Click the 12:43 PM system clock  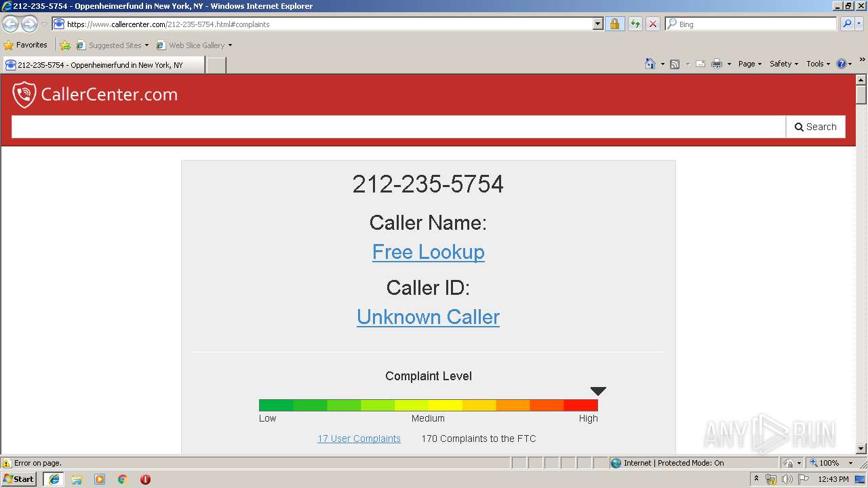[833, 479]
